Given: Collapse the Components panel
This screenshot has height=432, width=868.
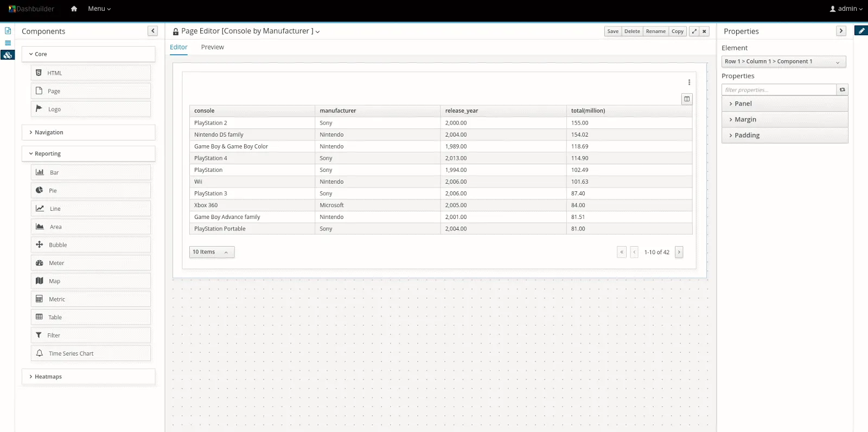Looking at the screenshot, I should (152, 31).
